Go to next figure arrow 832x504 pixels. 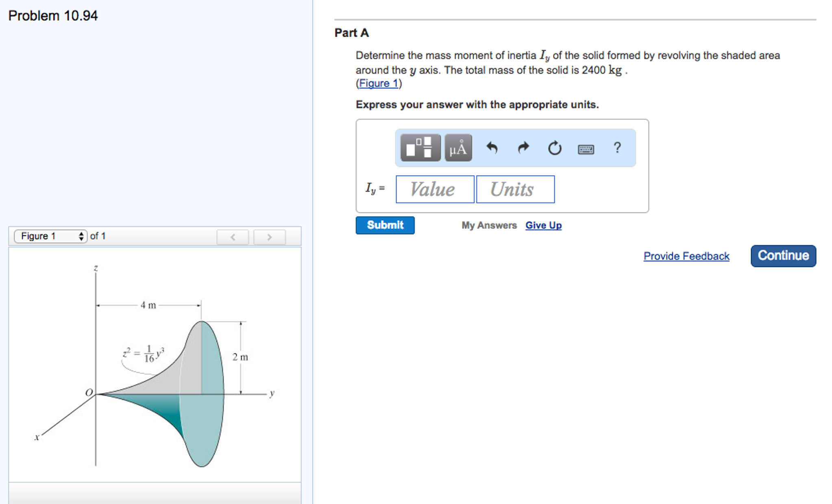(269, 237)
